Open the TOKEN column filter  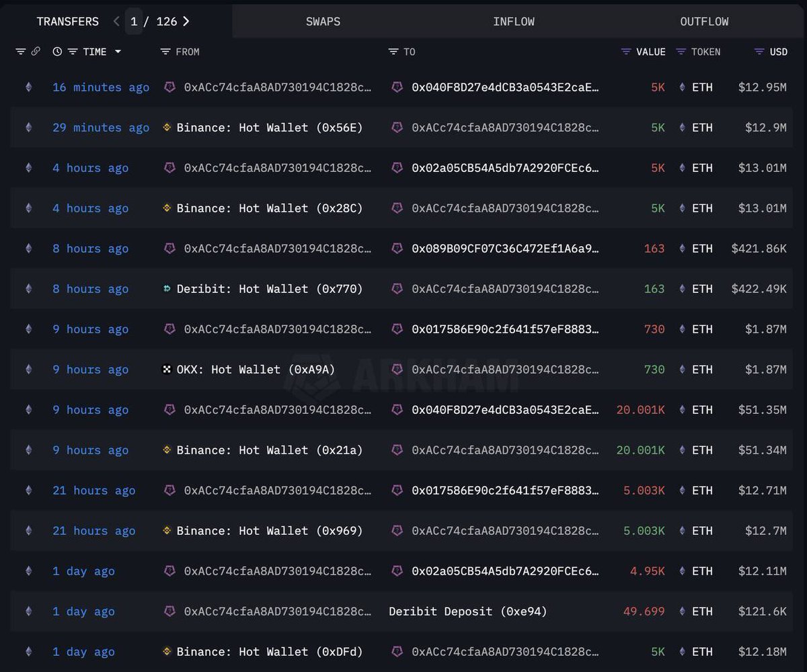pos(681,52)
